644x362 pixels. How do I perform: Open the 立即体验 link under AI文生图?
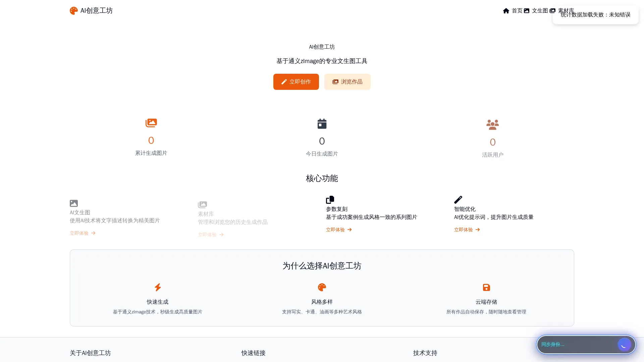(x=82, y=233)
